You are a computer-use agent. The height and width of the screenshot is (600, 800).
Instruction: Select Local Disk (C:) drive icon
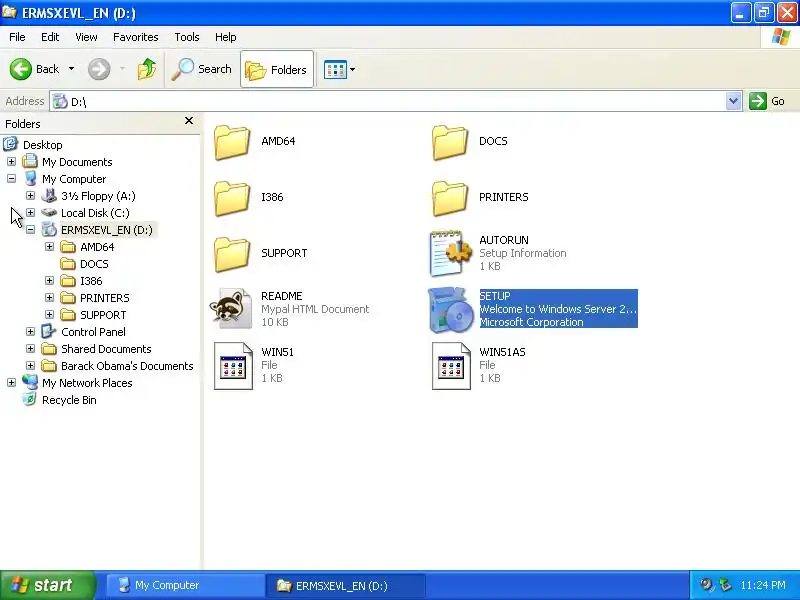49,212
